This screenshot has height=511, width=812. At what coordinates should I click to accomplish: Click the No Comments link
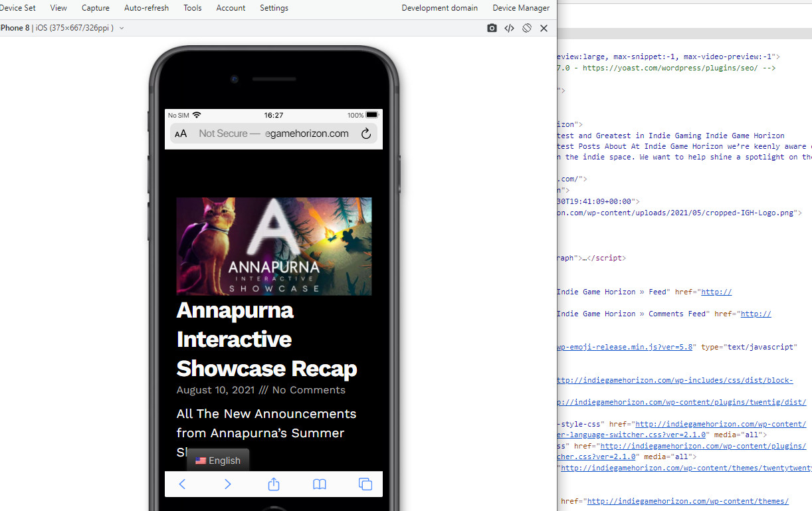click(x=308, y=390)
